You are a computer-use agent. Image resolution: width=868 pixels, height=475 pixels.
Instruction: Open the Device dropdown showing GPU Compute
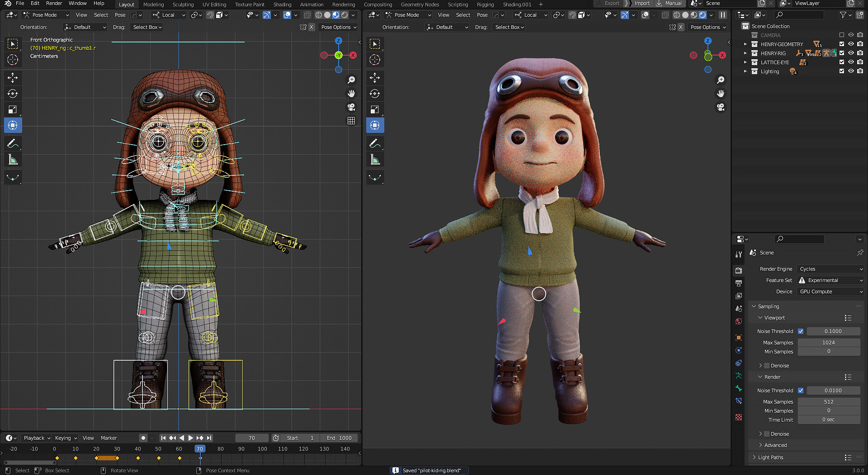[830, 292]
